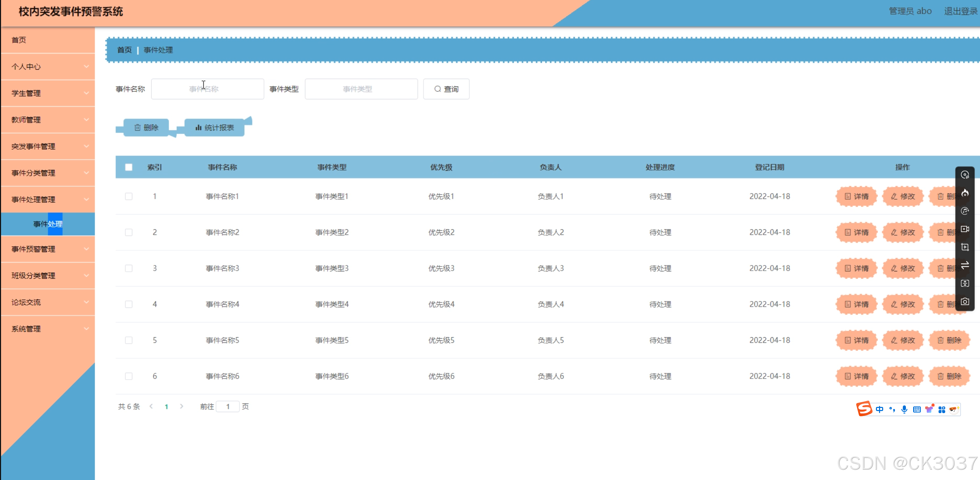980x480 pixels.
Task: Click the 统计报表 chart button
Action: (x=215, y=128)
